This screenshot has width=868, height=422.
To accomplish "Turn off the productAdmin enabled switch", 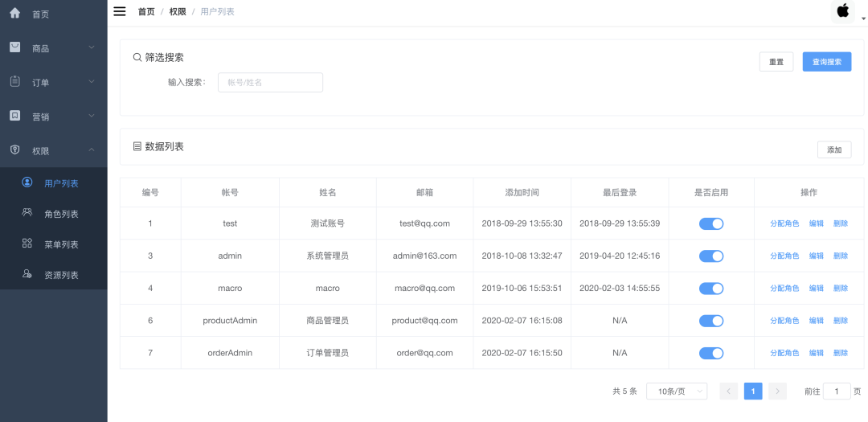I will pos(711,321).
